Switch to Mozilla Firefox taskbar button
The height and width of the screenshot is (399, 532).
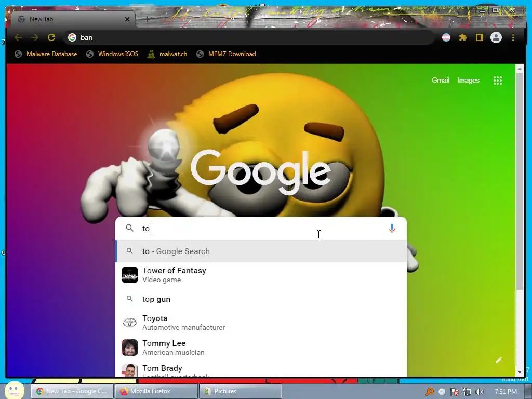(156, 391)
